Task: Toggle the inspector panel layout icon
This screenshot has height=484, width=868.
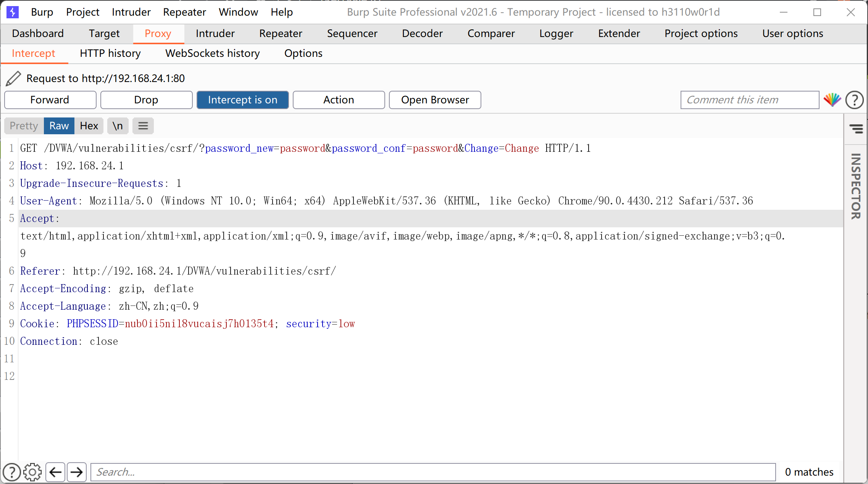Action: coord(856,129)
